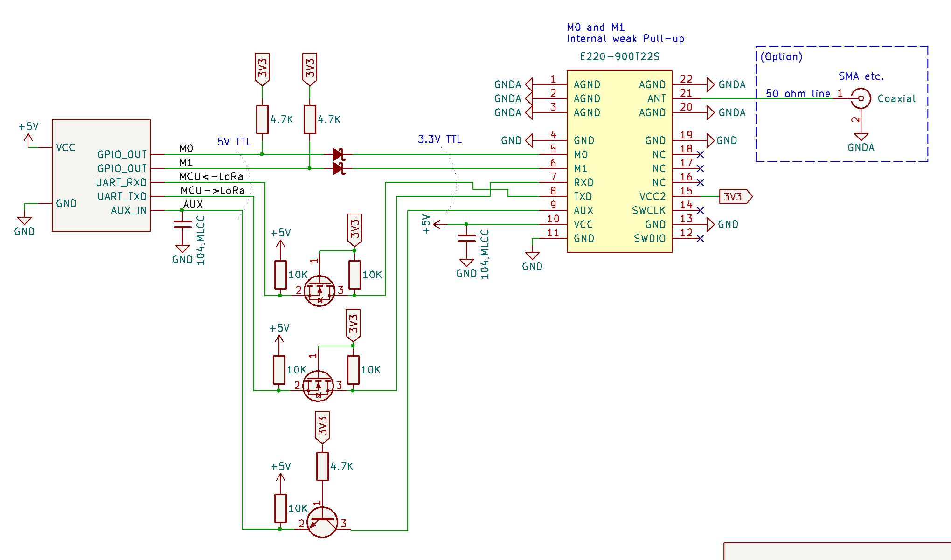Viewport: 951px width, 560px height.
Task: Click the 104,MLCC capacitor near AUX_IN
Action: (182, 224)
